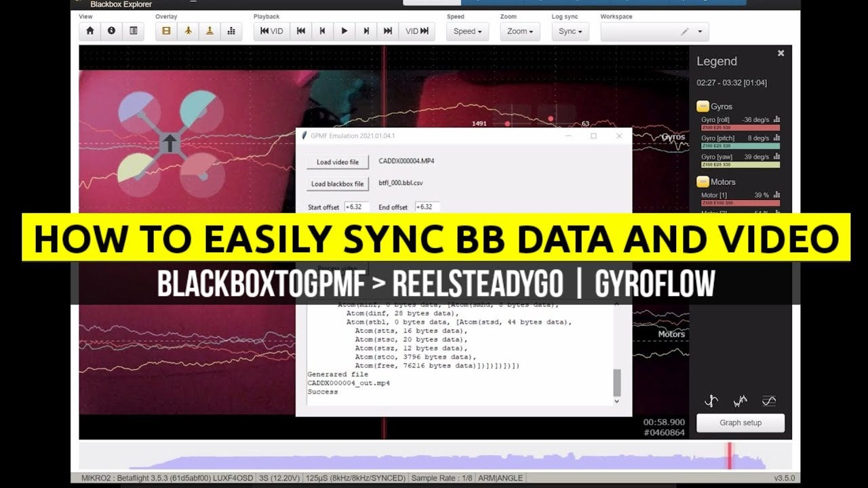The height and width of the screenshot is (488, 868).
Task: Open the Speed dropdown
Action: point(468,31)
